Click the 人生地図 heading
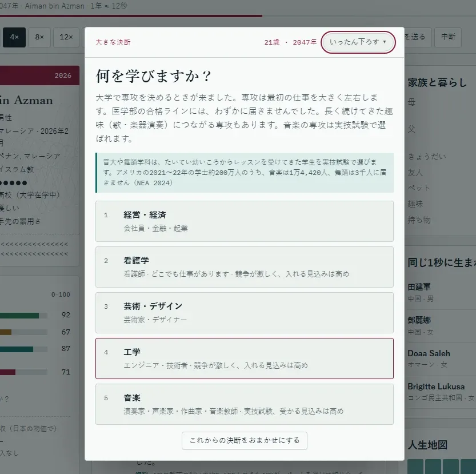476x474 pixels. pos(427,445)
